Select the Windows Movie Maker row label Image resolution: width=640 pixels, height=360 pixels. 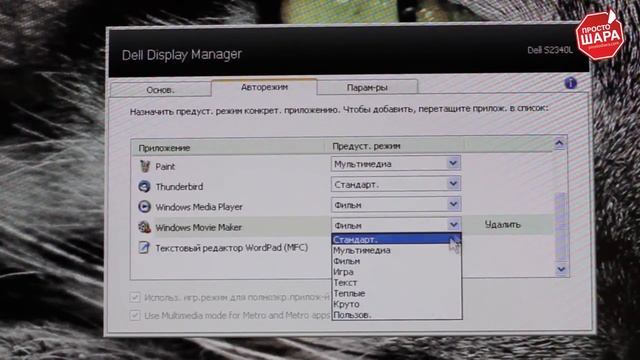pos(198,227)
